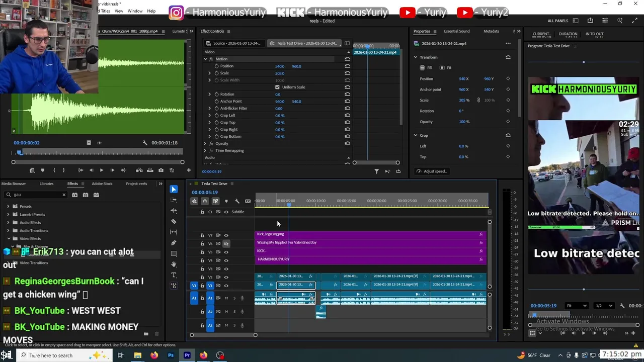Click the 32-bit Color effects filter icon
This screenshot has width=644, height=362.
coord(85,195)
